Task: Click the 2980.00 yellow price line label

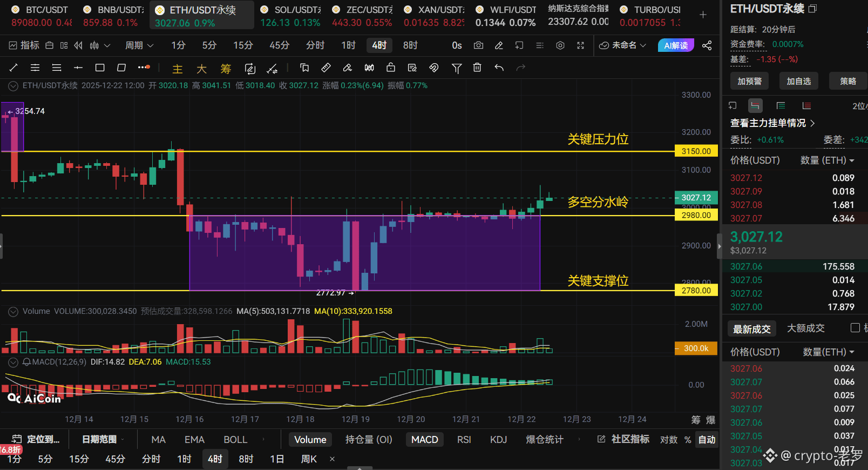Action: [x=696, y=215]
